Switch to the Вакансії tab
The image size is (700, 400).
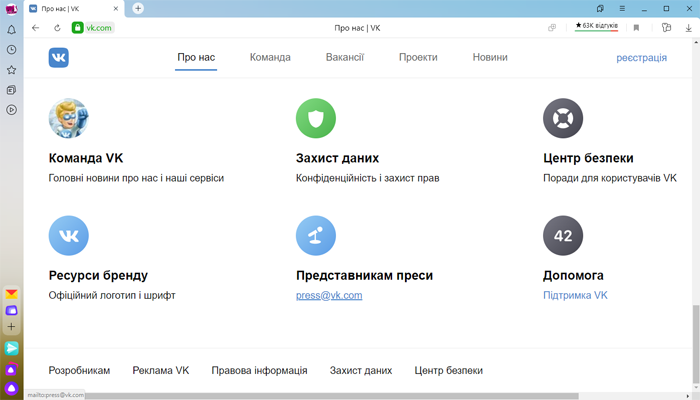345,58
